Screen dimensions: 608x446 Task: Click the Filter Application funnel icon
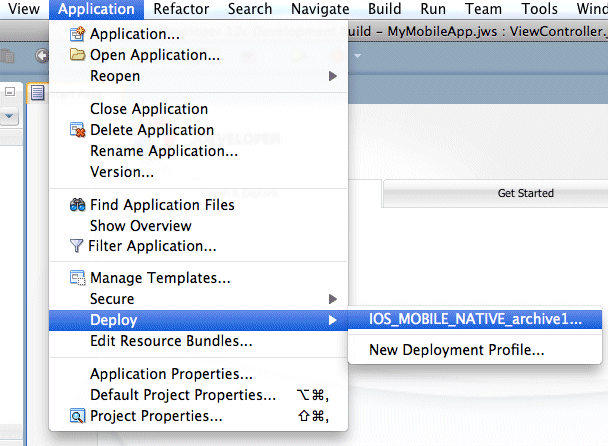pyautogui.click(x=77, y=246)
